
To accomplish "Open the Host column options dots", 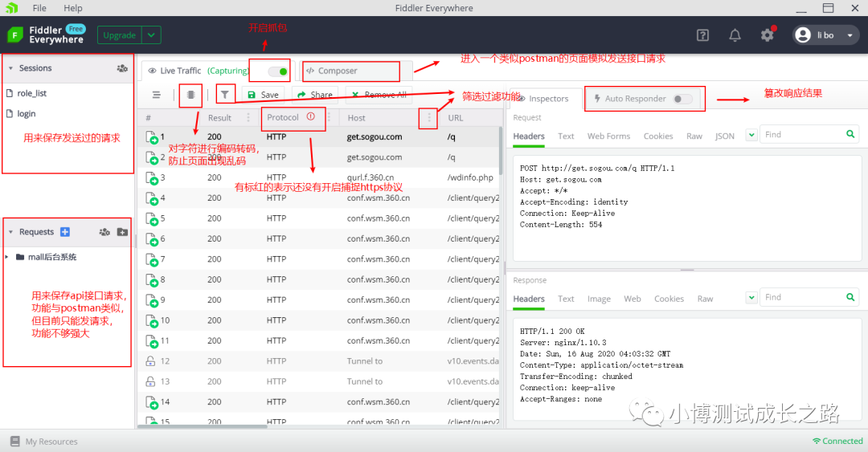I will (x=428, y=117).
